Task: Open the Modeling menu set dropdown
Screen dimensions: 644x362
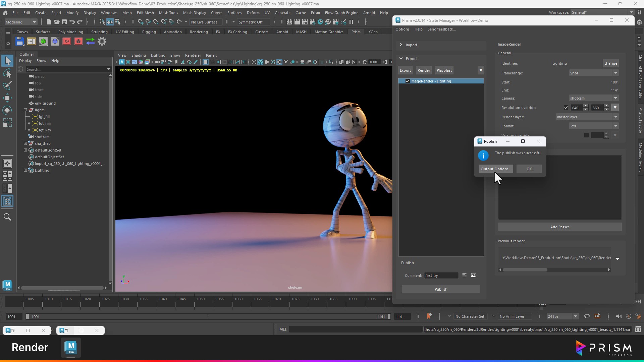Action: point(21,22)
